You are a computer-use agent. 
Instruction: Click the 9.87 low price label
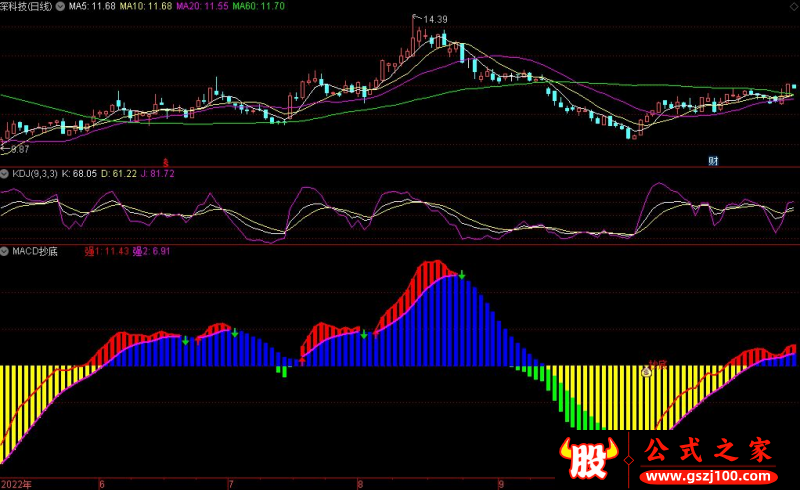pyautogui.click(x=17, y=149)
